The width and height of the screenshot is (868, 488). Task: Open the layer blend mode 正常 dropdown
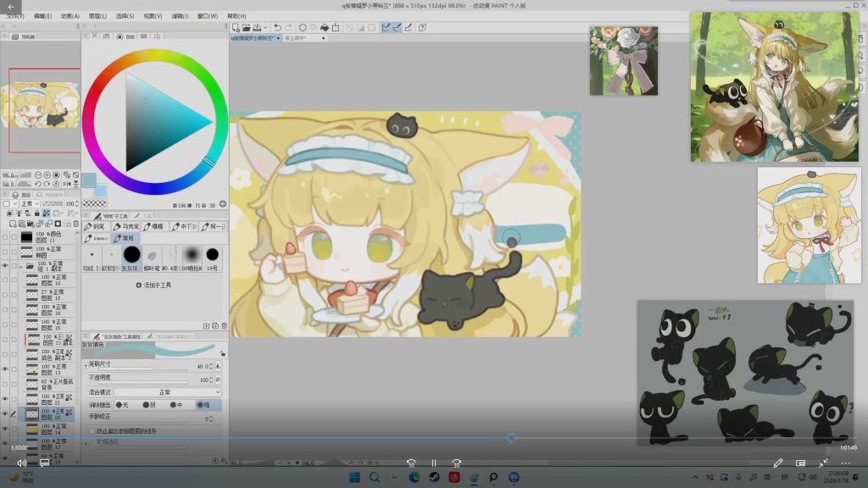point(30,203)
